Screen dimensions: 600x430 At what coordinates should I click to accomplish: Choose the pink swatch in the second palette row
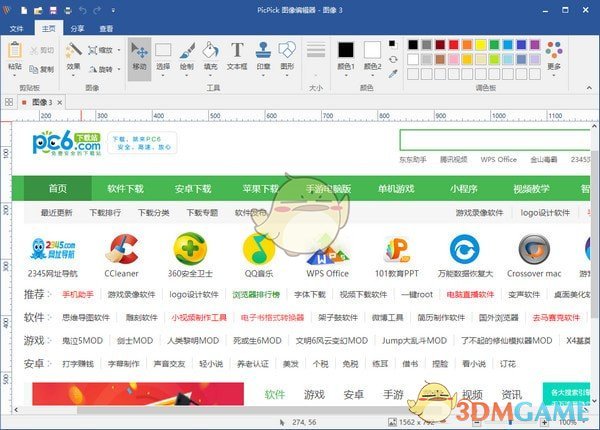pos(454,59)
